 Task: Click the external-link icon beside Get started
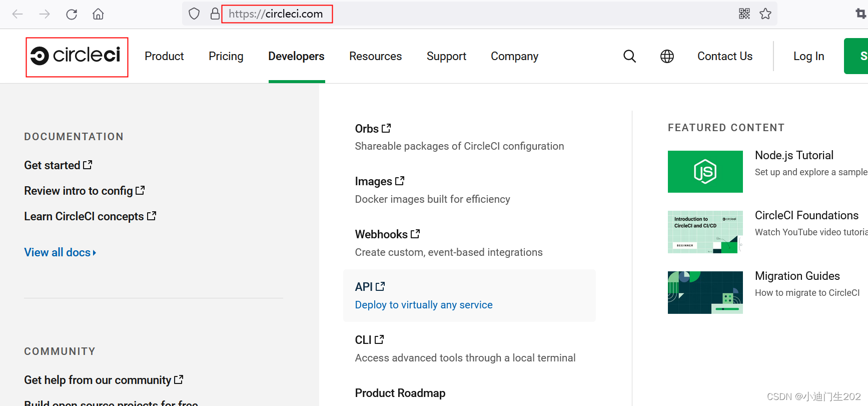coord(88,165)
